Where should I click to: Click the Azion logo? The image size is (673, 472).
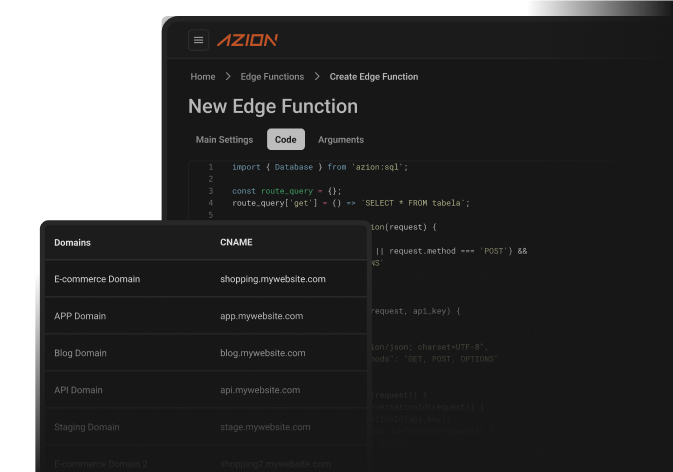pos(247,40)
